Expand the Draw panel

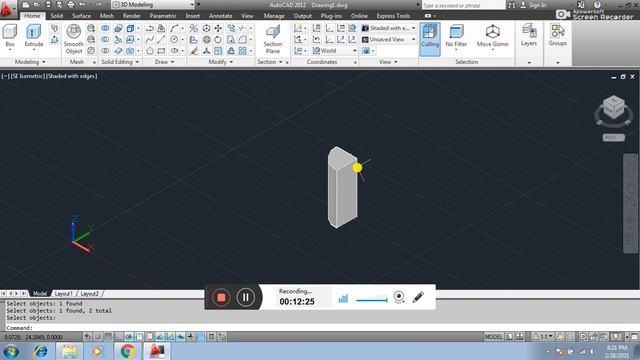[164, 62]
